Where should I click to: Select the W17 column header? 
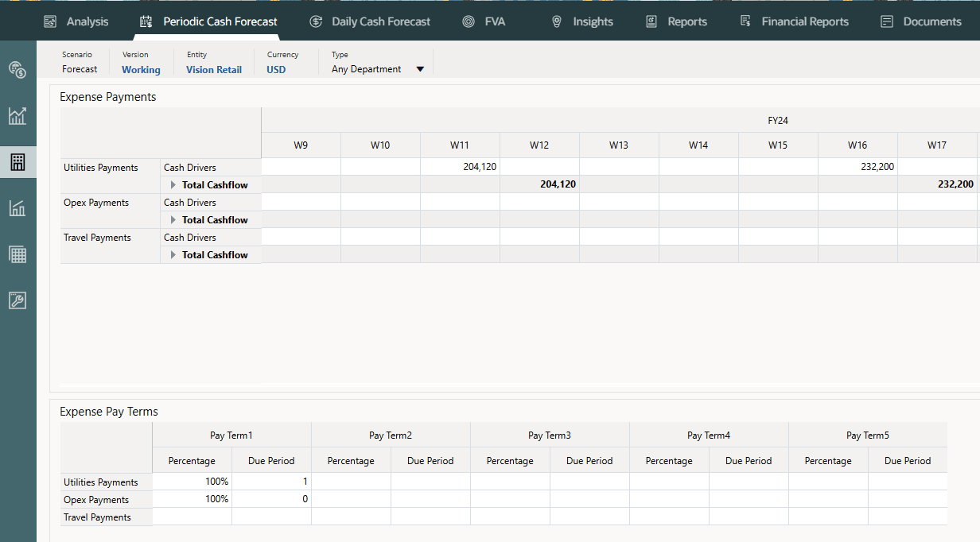point(937,145)
